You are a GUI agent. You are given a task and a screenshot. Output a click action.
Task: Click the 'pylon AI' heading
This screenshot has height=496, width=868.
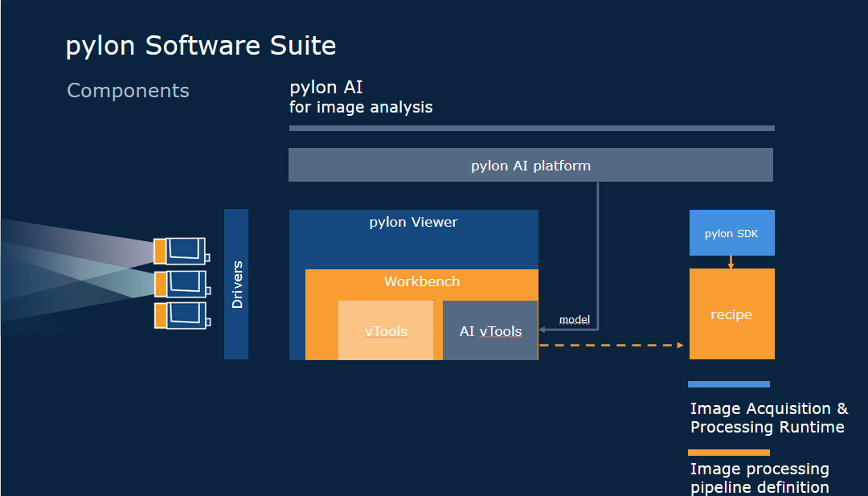click(x=326, y=88)
